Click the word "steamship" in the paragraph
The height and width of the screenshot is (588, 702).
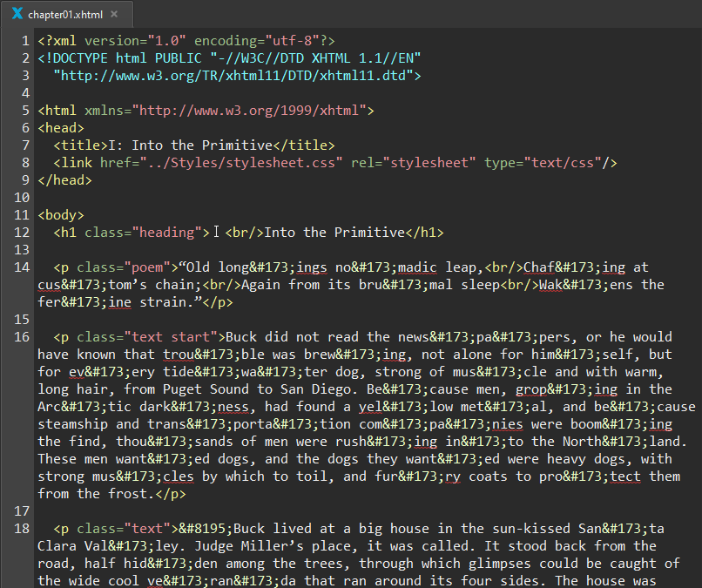[72, 425]
